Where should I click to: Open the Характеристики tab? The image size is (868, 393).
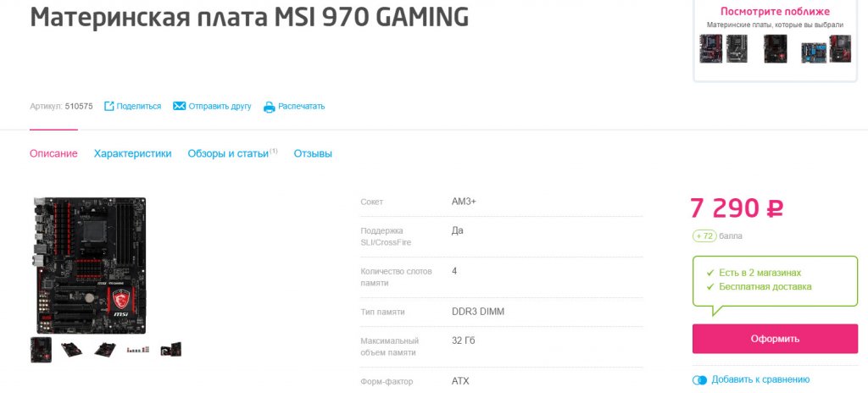click(132, 153)
